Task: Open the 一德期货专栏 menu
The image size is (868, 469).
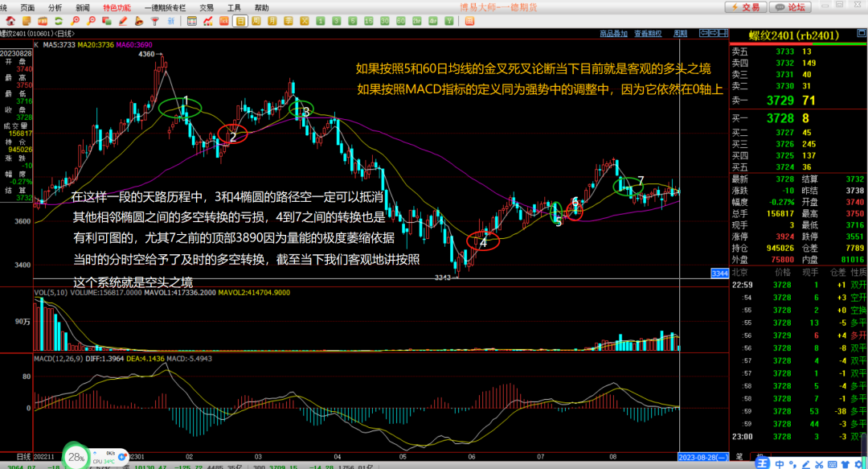Action: click(x=165, y=8)
